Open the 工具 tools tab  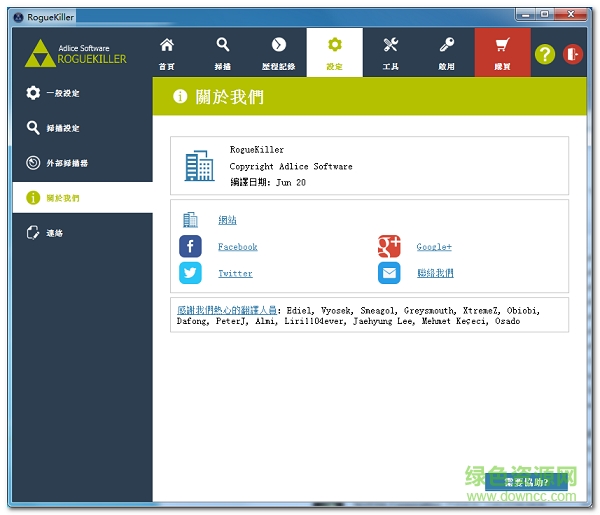(x=390, y=54)
